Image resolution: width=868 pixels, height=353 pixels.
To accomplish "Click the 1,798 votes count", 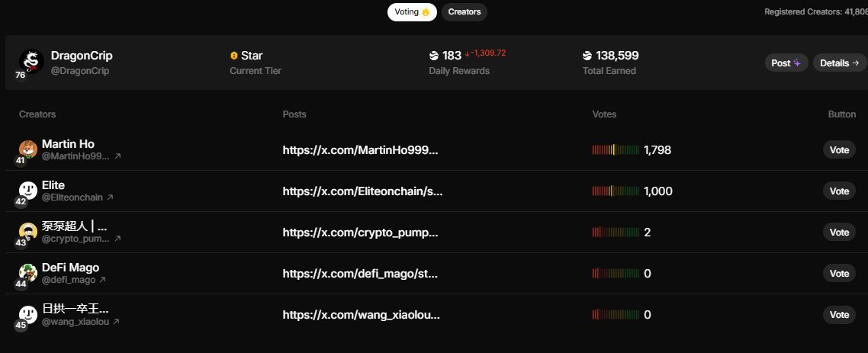I will (657, 150).
